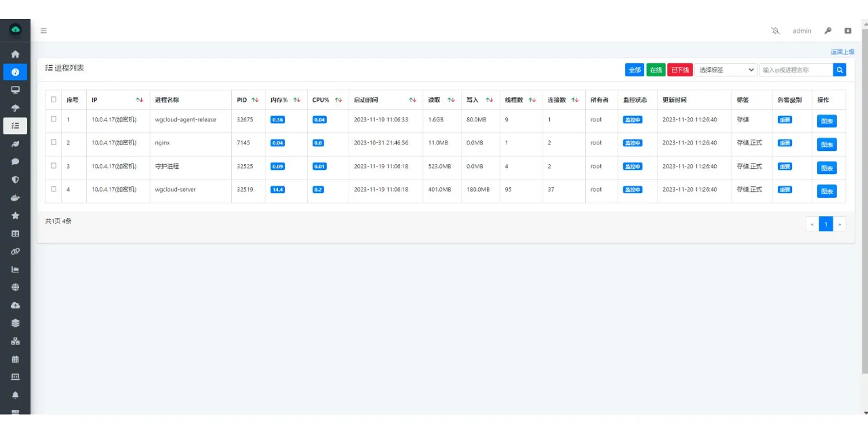This screenshot has height=433, width=868.
Task: Open the umbrella sidebar icon
Action: pyautogui.click(x=15, y=108)
